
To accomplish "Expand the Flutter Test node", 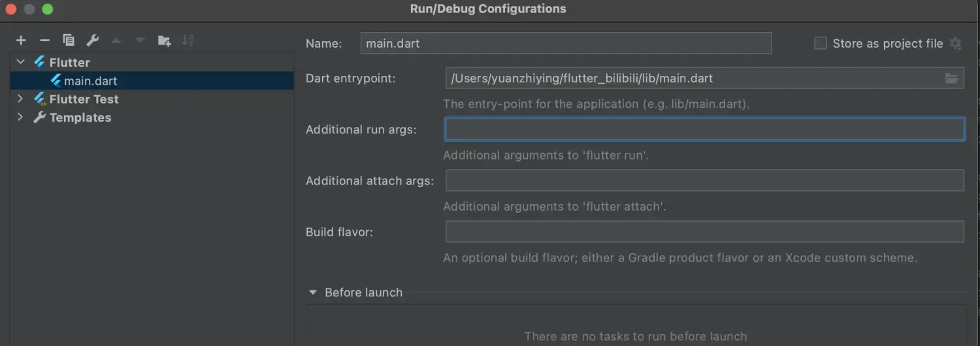I will (20, 99).
